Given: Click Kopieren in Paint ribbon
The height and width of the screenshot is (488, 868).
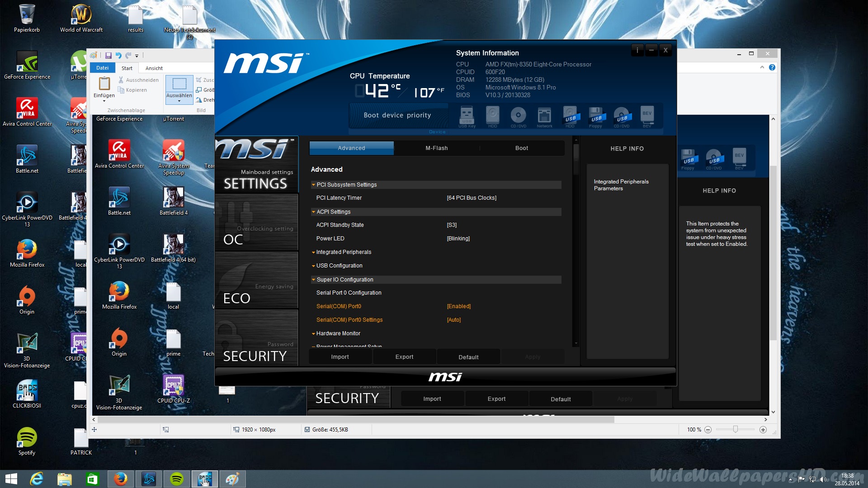Looking at the screenshot, I should [132, 90].
